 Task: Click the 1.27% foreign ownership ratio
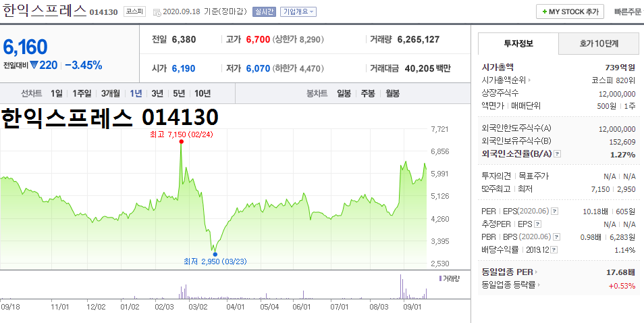[622, 155]
